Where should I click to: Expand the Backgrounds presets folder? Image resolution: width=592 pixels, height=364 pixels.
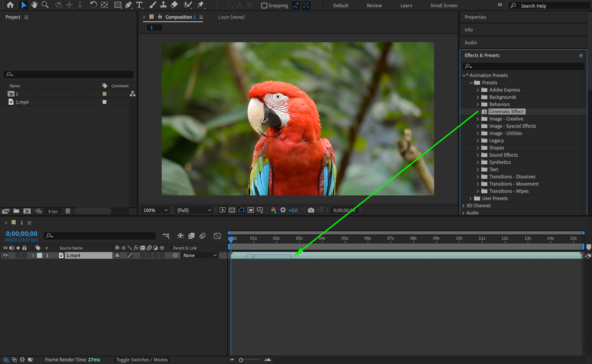pos(478,97)
